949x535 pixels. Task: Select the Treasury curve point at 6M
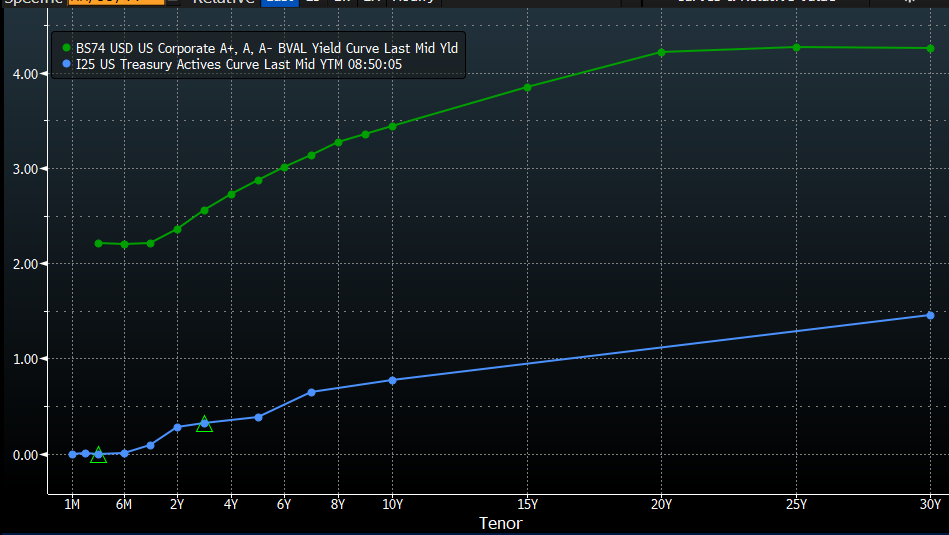pos(124,453)
